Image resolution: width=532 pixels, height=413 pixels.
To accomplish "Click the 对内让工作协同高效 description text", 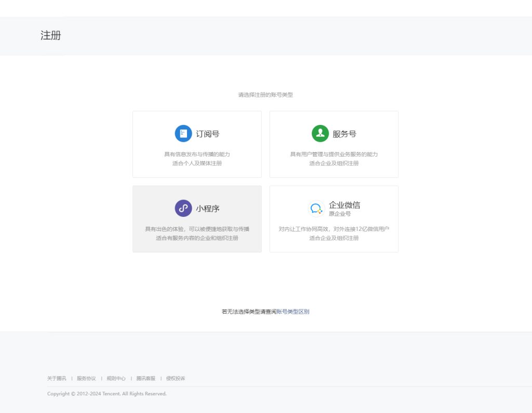I will pyautogui.click(x=334, y=229).
